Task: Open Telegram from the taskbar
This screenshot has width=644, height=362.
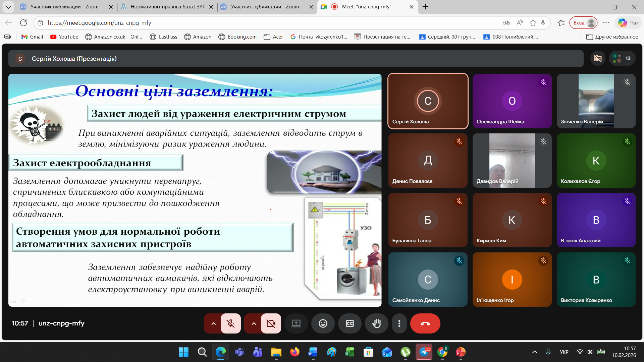Action: click(424, 352)
